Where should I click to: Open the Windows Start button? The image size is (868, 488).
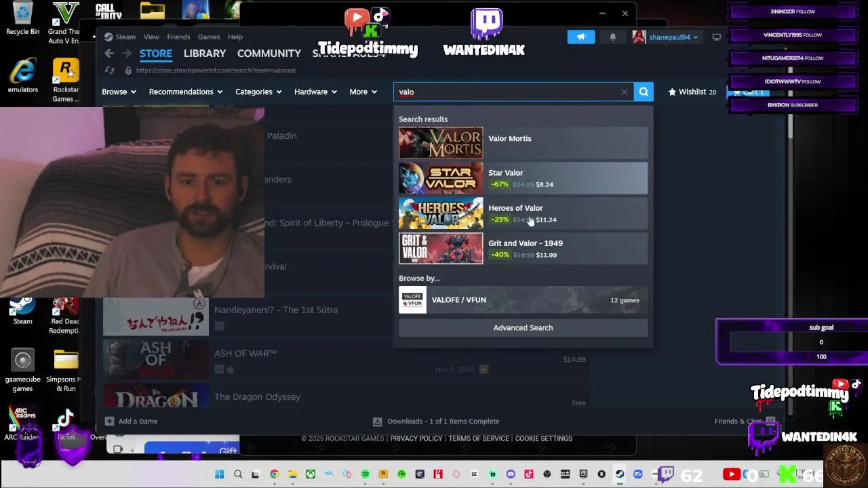pyautogui.click(x=220, y=474)
